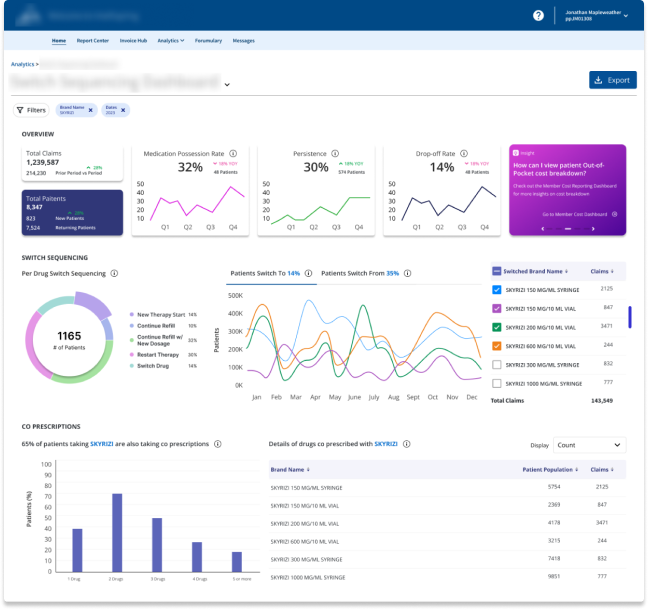This screenshot has height=610, width=648.
Task: Click SKYRIZI link in co prescriptions sentence
Action: tap(102, 444)
